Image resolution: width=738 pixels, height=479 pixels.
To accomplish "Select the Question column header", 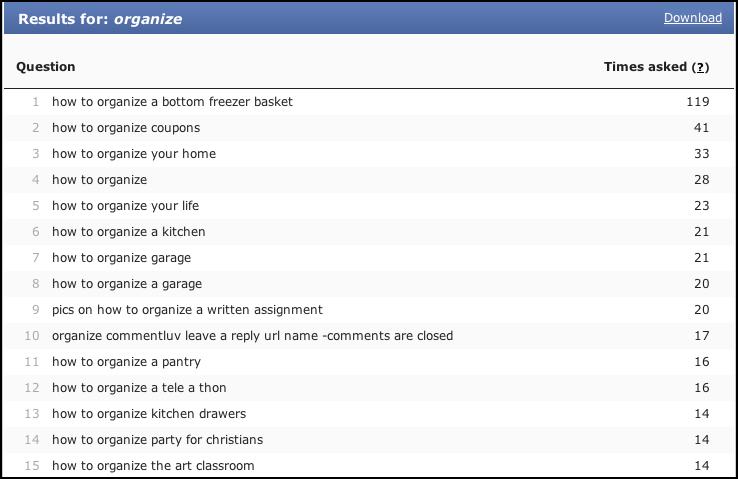I will (x=46, y=67).
